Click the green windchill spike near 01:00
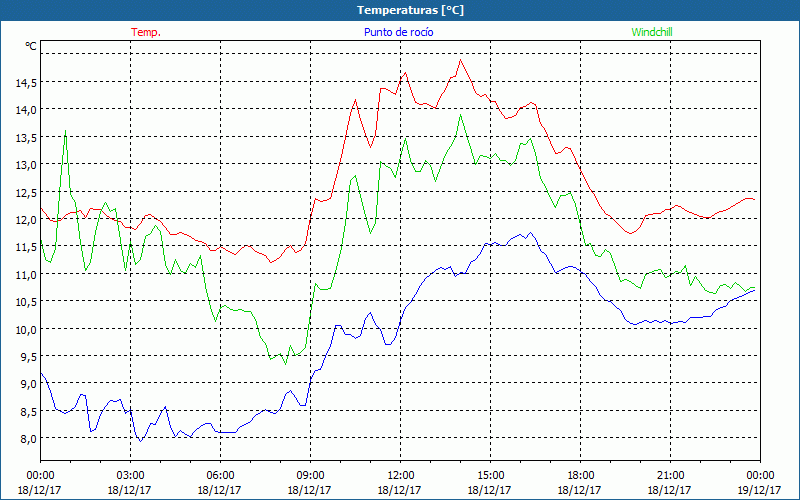 point(65,131)
